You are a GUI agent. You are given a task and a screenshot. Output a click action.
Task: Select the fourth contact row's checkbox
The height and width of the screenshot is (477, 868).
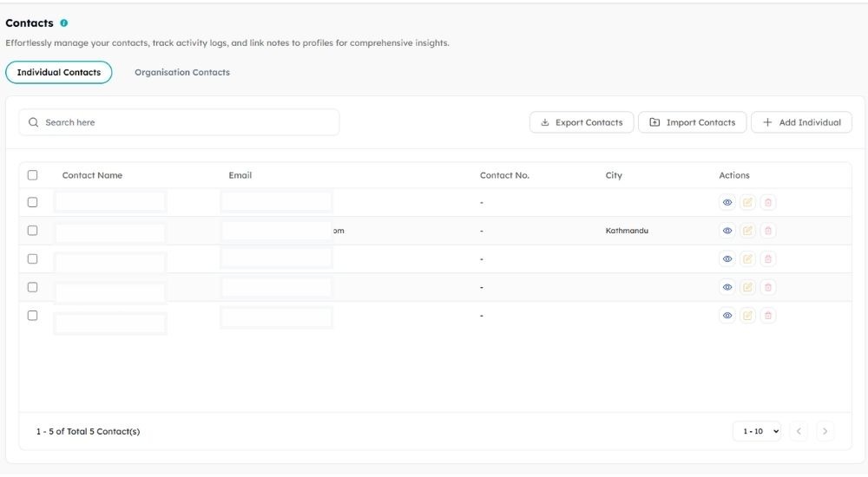pyautogui.click(x=33, y=287)
